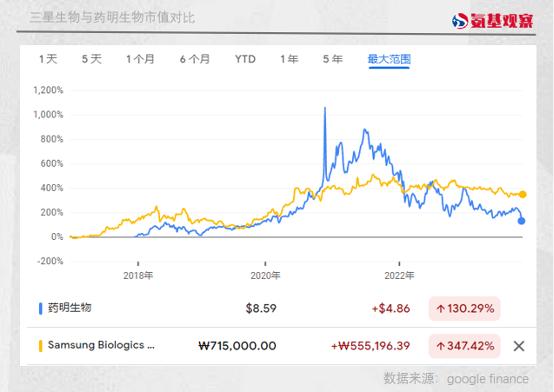
Task: Select the 5天 time range tab
Action: pyautogui.click(x=92, y=59)
